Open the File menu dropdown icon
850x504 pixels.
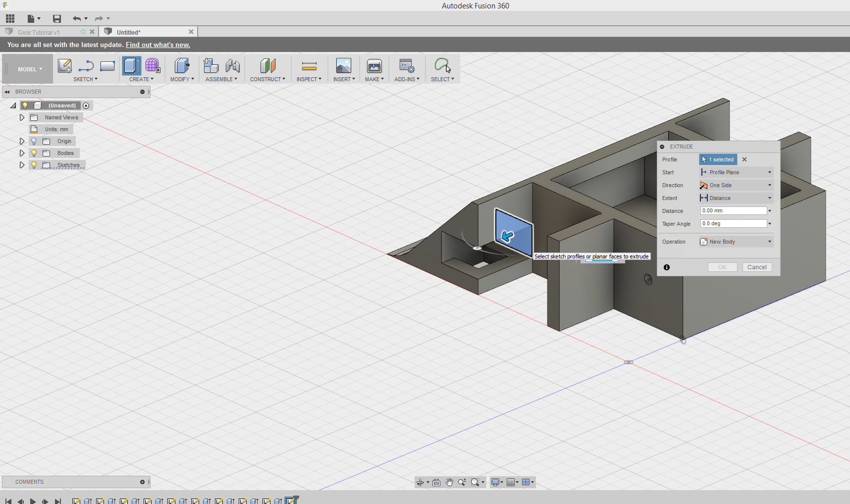point(34,19)
